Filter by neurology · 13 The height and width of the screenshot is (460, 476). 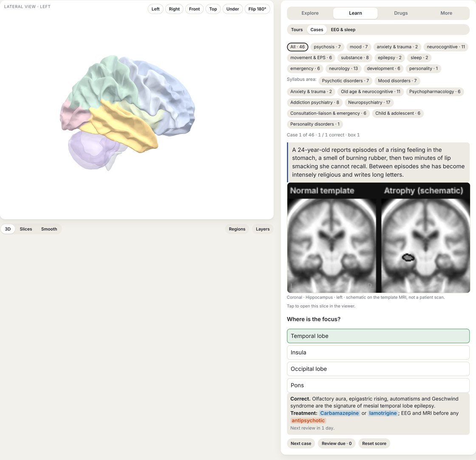point(343,68)
